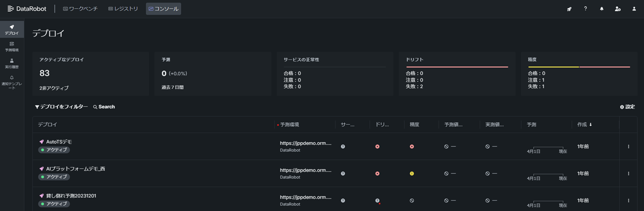Sort by the デプロイ column header
The height and width of the screenshot is (211, 644).
[x=47, y=125]
